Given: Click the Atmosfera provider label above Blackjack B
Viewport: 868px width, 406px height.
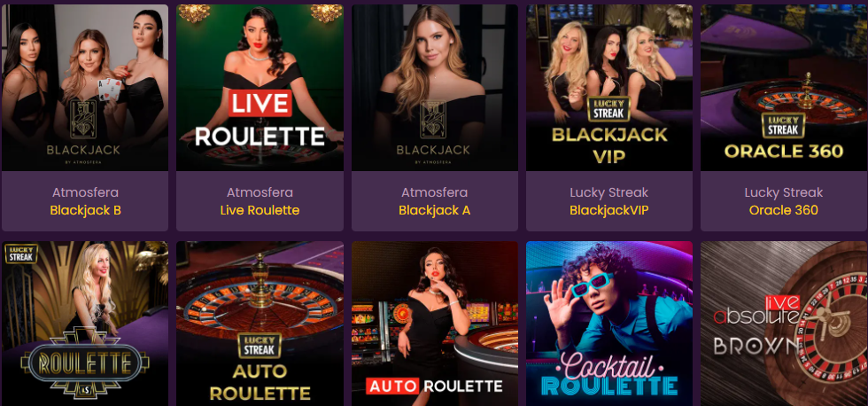Looking at the screenshot, I should click(85, 192).
